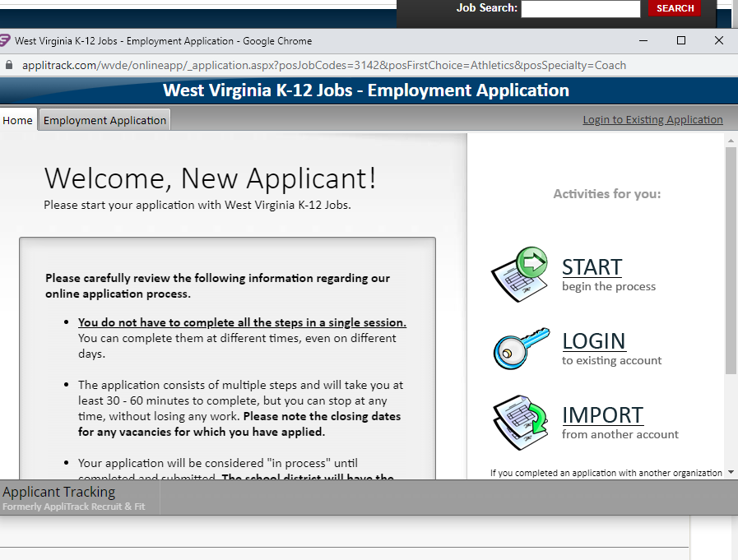Open the Home tab

click(18, 120)
